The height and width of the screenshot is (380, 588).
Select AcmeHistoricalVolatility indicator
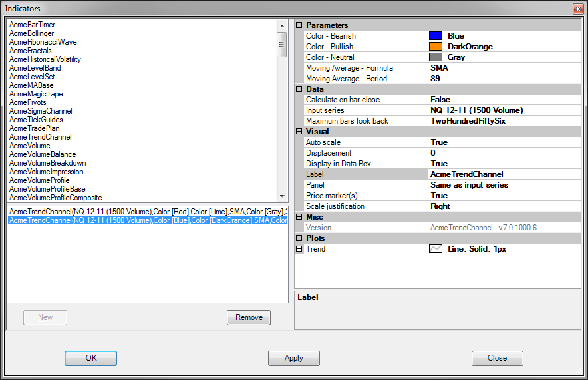click(45, 59)
